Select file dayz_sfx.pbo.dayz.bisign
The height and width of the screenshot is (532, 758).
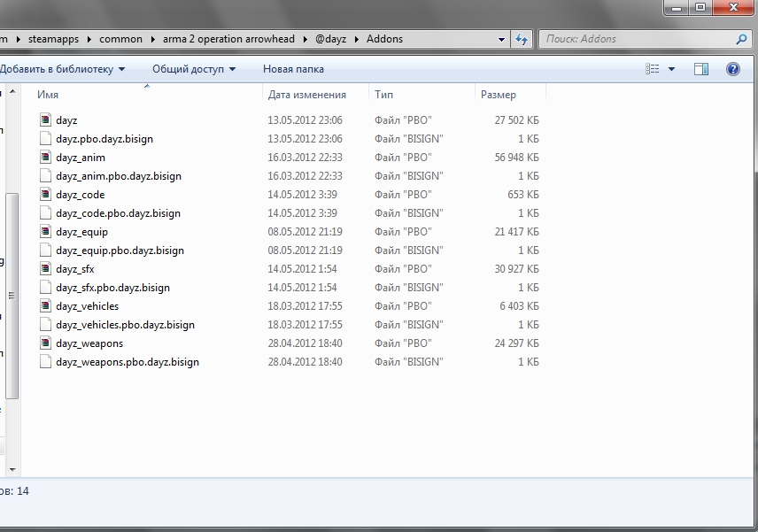coord(112,288)
